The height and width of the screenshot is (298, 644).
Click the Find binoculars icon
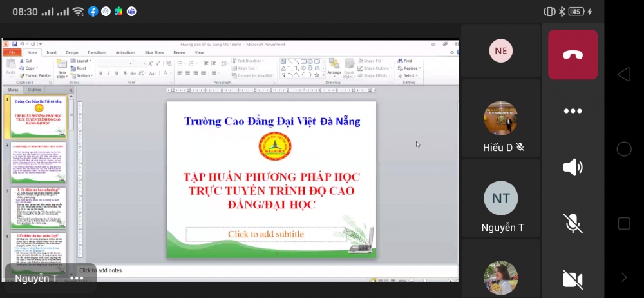401,61
